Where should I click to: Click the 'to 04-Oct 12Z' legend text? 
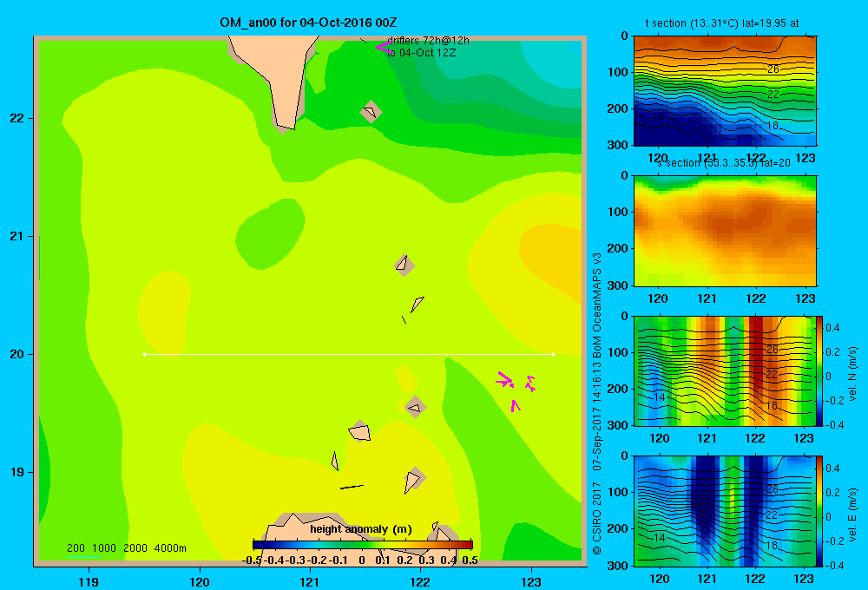[421, 53]
